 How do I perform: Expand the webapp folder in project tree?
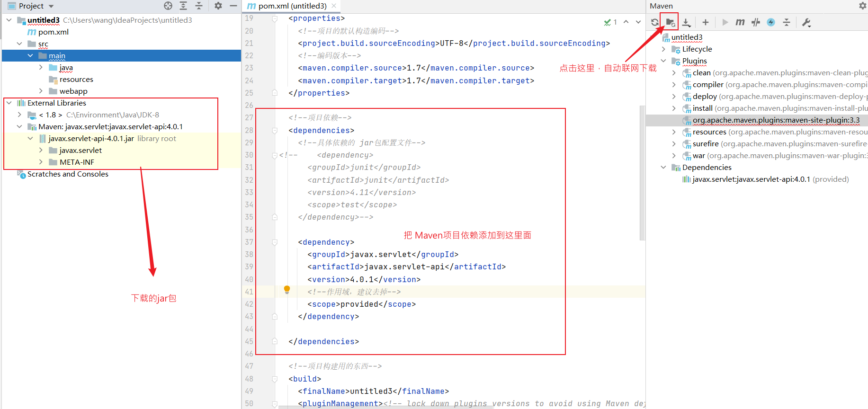coord(41,91)
